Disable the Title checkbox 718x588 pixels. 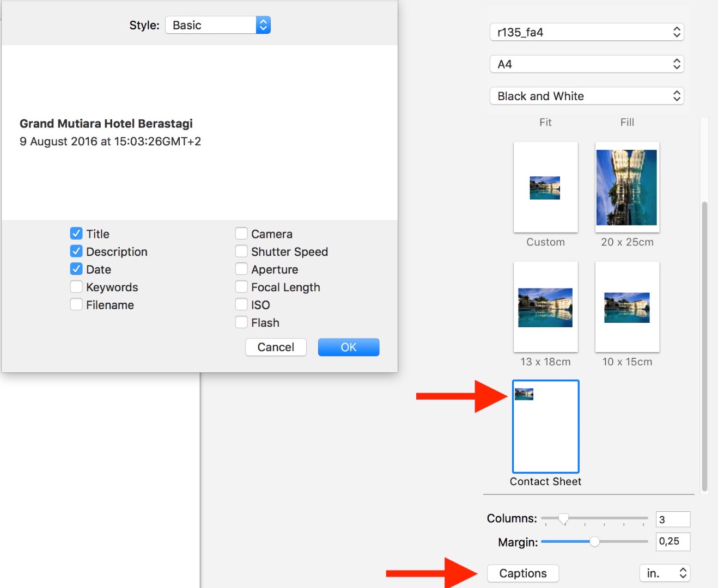click(76, 233)
